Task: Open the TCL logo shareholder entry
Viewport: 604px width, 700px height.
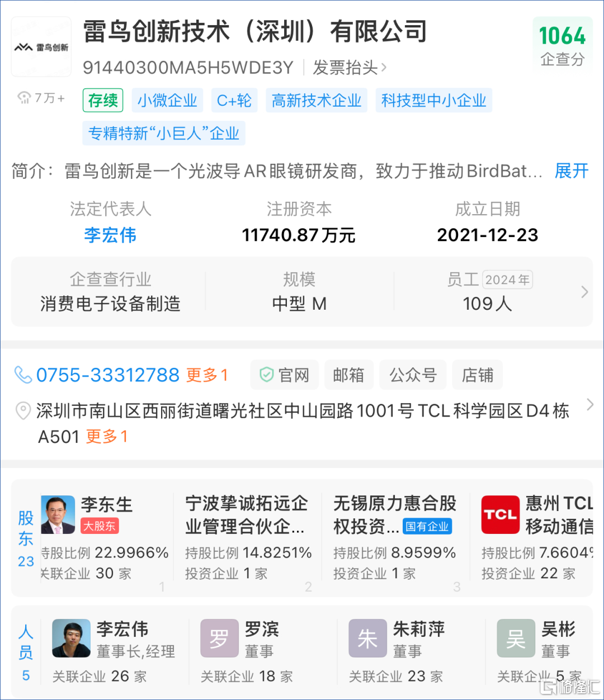Action: point(500,514)
